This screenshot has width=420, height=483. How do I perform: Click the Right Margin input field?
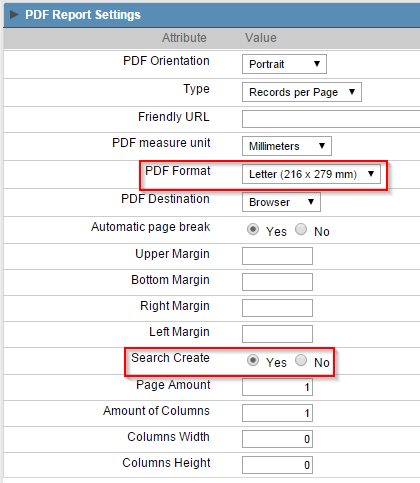(277, 308)
